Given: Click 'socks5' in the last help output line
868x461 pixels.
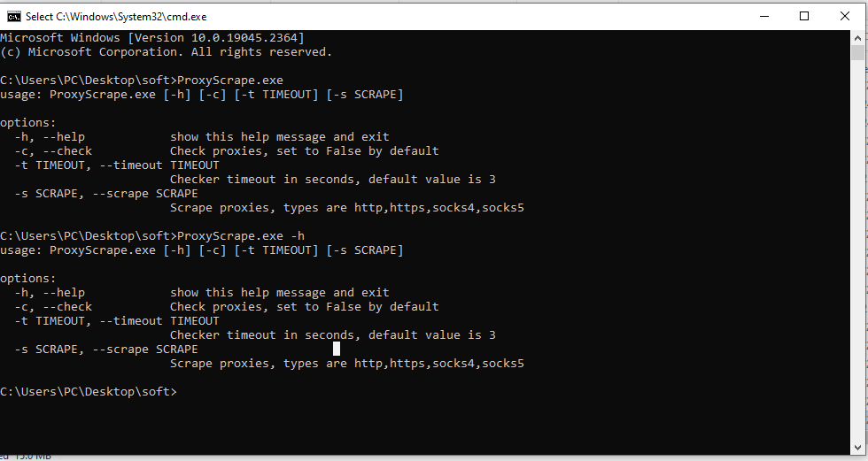Looking at the screenshot, I should (x=503, y=364).
